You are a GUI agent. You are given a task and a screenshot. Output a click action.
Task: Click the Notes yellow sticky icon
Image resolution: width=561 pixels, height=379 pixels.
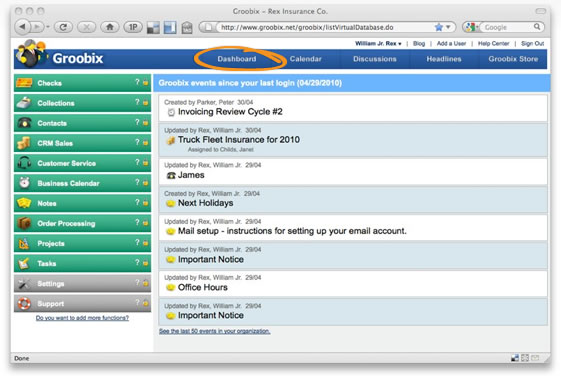[24, 203]
